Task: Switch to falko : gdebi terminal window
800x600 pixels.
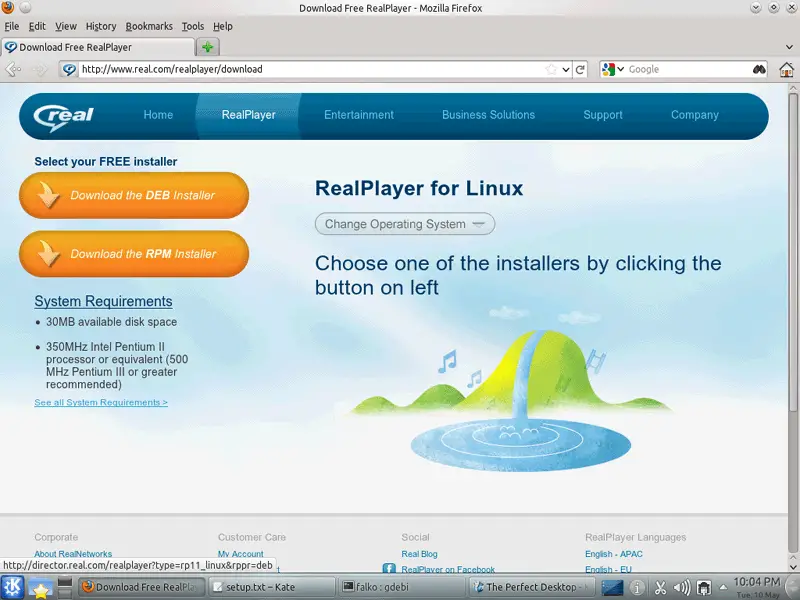Action: 402,587
